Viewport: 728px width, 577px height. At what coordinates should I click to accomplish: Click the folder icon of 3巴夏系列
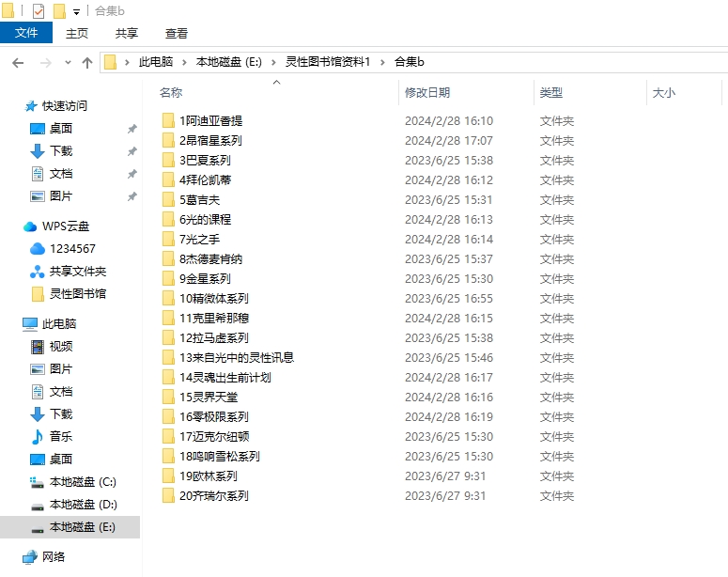(x=168, y=161)
